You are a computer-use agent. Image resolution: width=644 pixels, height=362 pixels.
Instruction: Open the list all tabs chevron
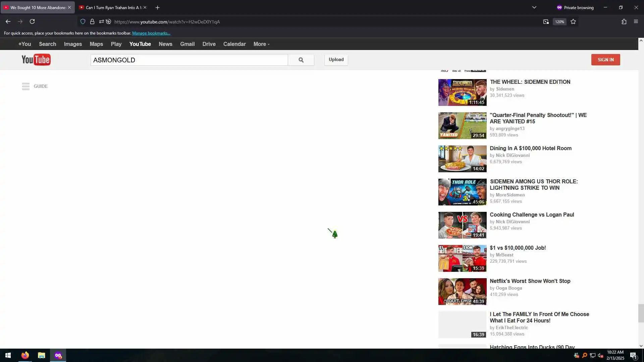(534, 7)
